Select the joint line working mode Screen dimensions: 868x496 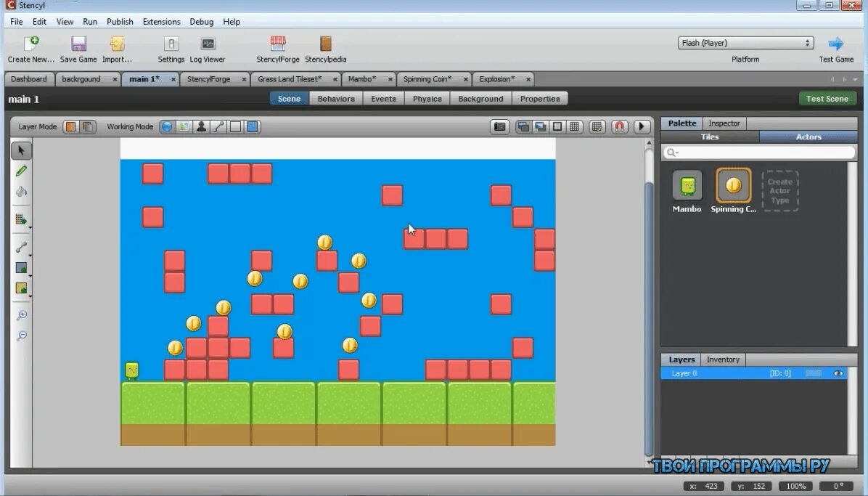click(218, 127)
